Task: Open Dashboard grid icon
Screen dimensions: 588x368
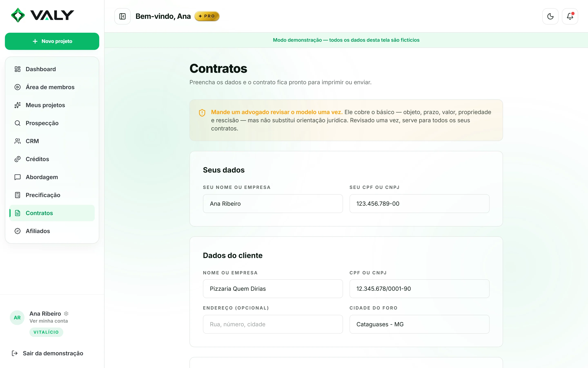Action: pyautogui.click(x=18, y=69)
